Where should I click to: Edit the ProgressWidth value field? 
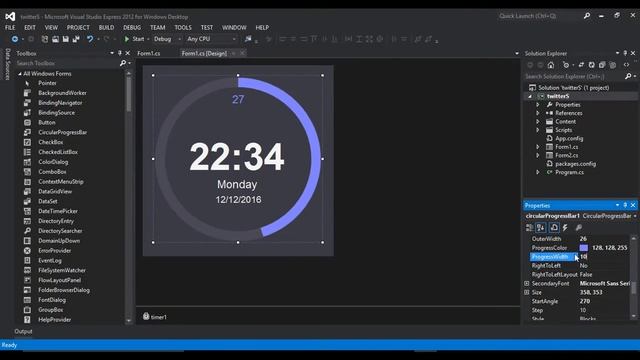(x=603, y=257)
